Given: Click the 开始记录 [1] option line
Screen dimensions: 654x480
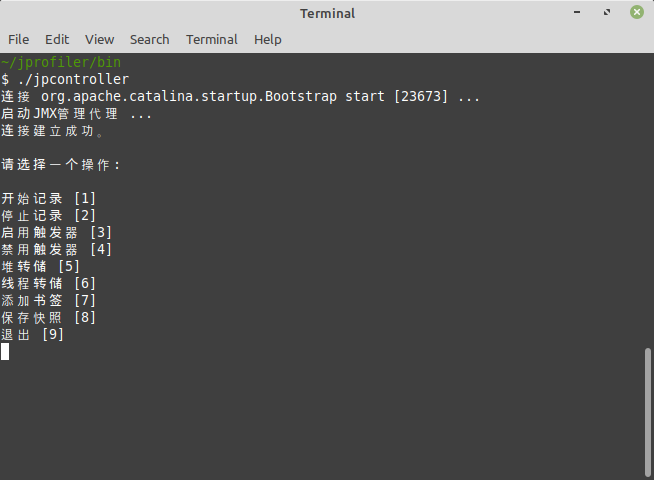Looking at the screenshot, I should click(48, 199).
